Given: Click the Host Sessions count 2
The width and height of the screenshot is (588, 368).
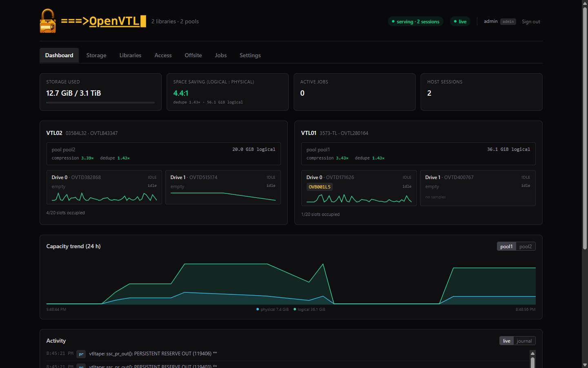Looking at the screenshot, I should [x=429, y=93].
